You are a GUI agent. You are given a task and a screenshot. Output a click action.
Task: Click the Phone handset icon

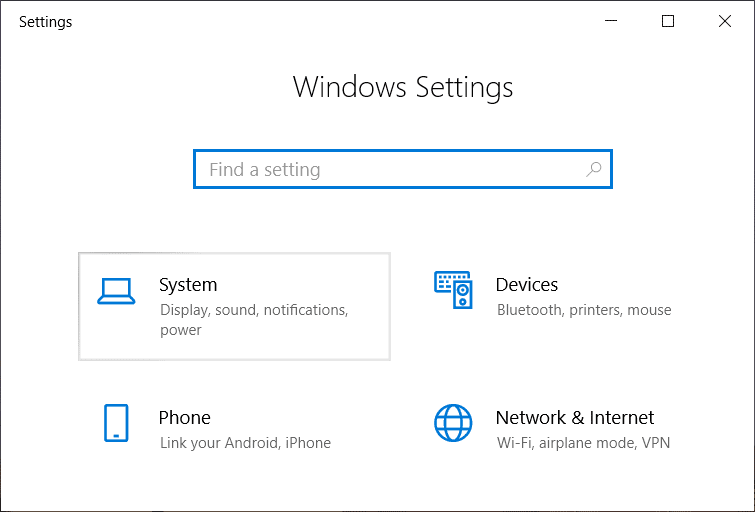click(x=116, y=423)
